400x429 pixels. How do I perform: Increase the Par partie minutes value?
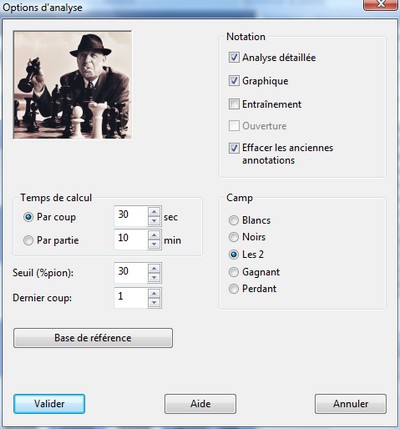pos(154,235)
